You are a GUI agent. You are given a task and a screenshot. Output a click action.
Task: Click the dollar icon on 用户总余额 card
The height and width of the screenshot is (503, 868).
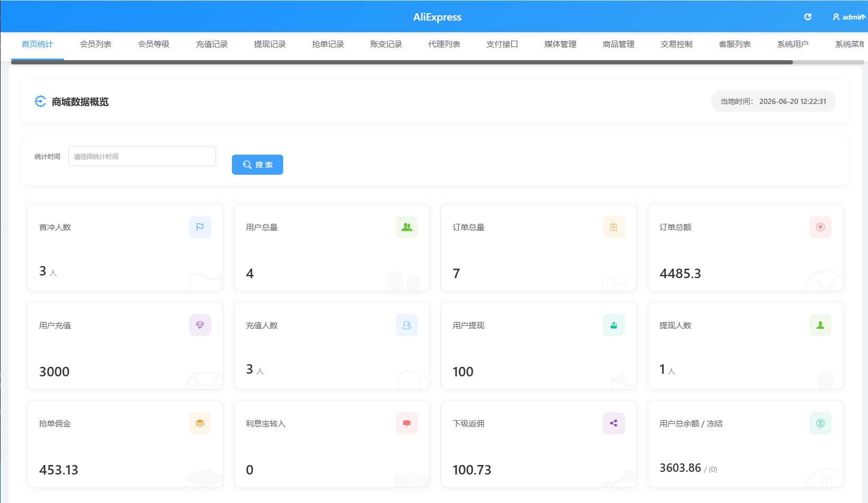coord(820,423)
